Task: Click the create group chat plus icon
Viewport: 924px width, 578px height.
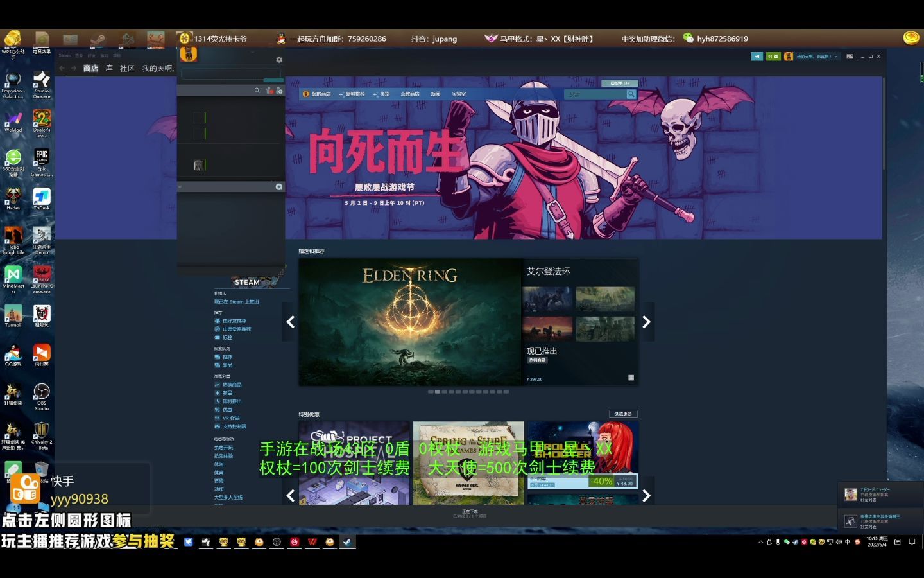Action: pos(279,187)
